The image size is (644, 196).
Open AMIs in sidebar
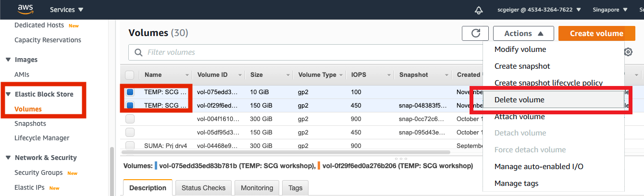[22, 74]
